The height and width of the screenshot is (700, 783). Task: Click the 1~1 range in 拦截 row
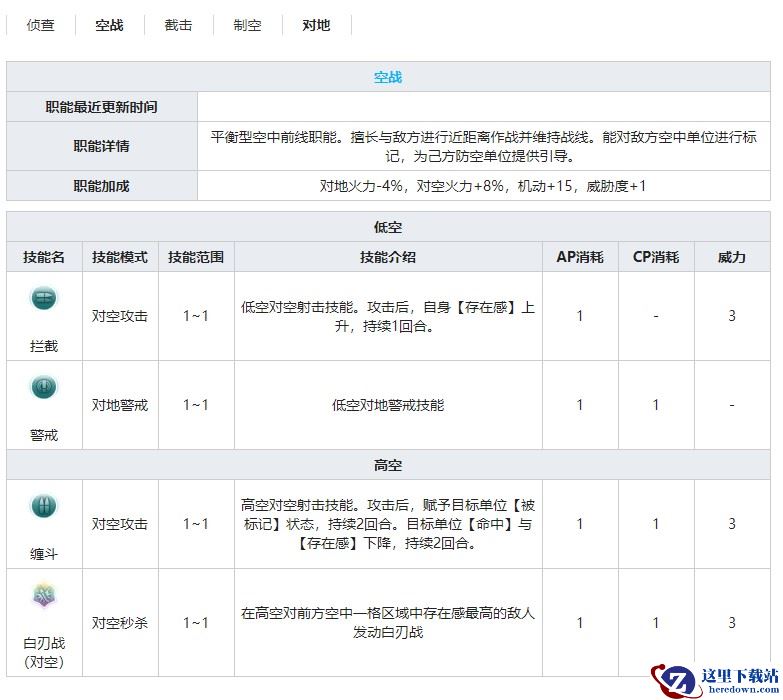(196, 316)
